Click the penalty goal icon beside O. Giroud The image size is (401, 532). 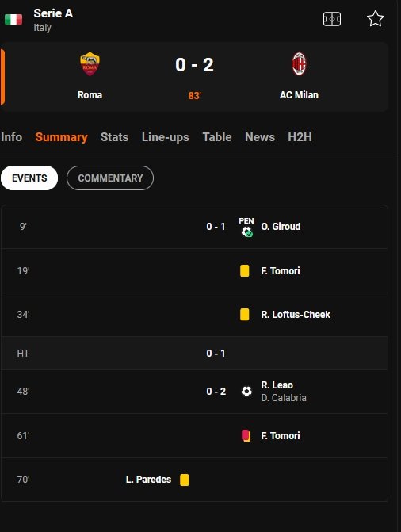click(x=246, y=227)
